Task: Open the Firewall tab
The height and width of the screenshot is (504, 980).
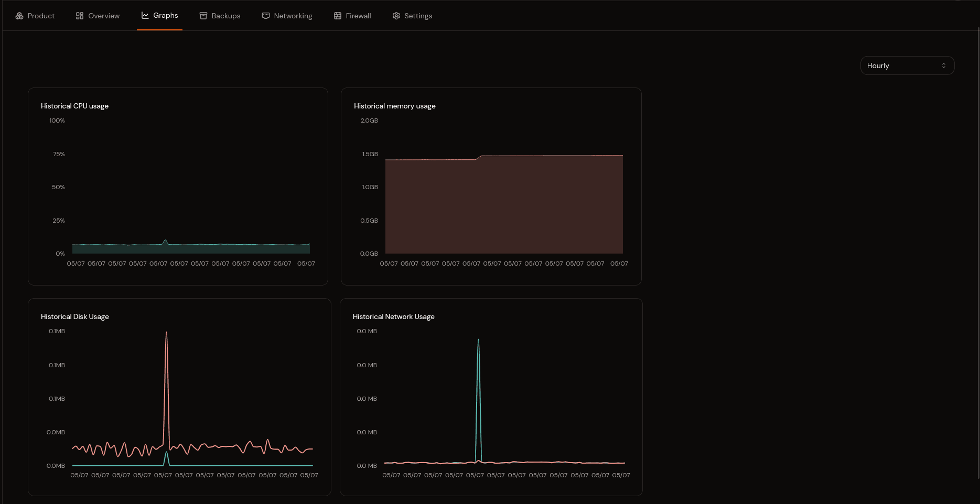Action: (x=352, y=16)
